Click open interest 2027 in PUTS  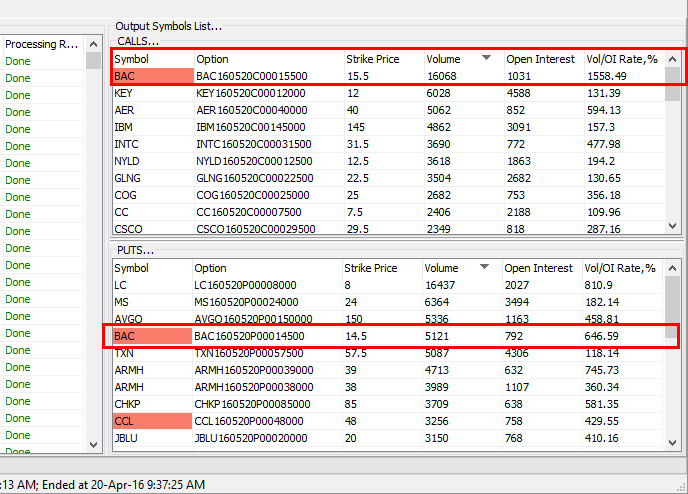pyautogui.click(x=517, y=285)
